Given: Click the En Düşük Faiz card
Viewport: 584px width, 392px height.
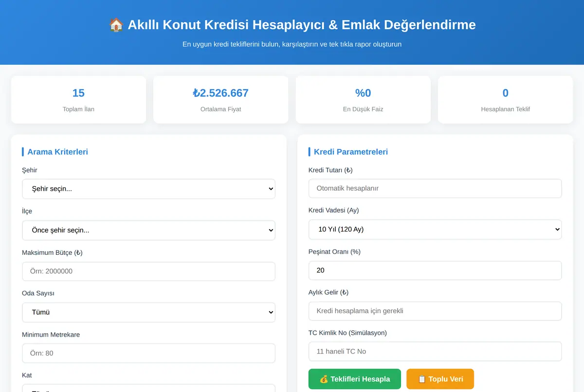Looking at the screenshot, I should coord(363,99).
